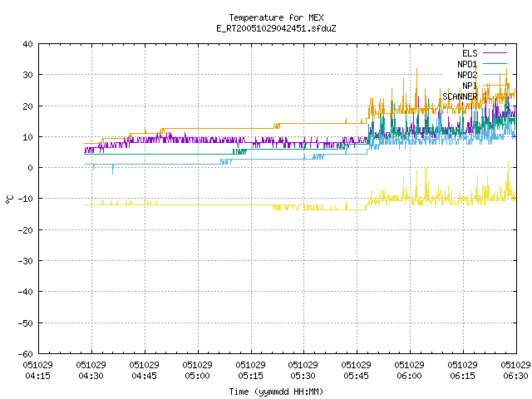
Task: Click the green NPD1 legend line sample
Action: pos(495,63)
